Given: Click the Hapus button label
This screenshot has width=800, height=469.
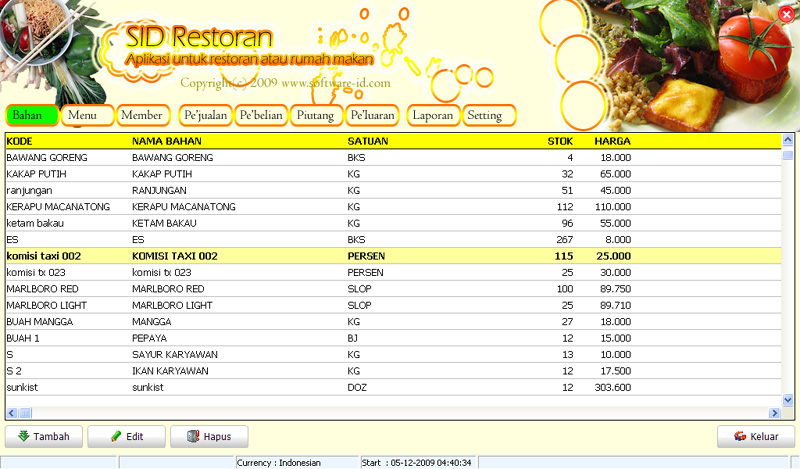Looking at the screenshot, I should point(217,437).
